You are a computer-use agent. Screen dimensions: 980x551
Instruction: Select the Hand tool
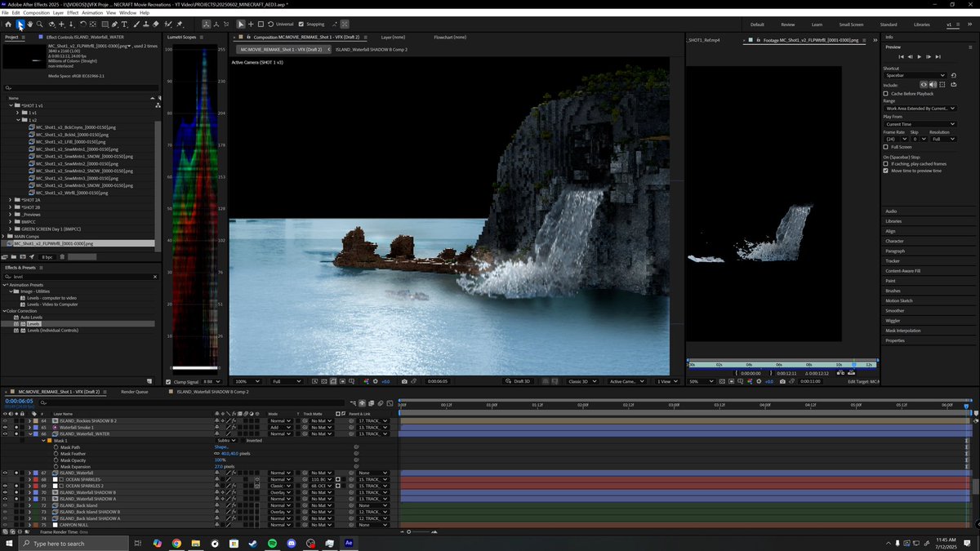pyautogui.click(x=30, y=24)
